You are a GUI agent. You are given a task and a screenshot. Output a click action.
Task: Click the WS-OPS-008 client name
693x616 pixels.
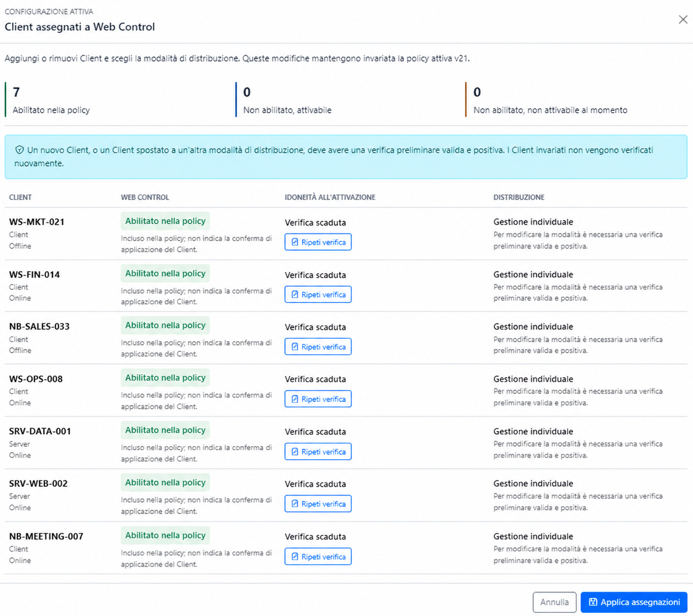(36, 379)
